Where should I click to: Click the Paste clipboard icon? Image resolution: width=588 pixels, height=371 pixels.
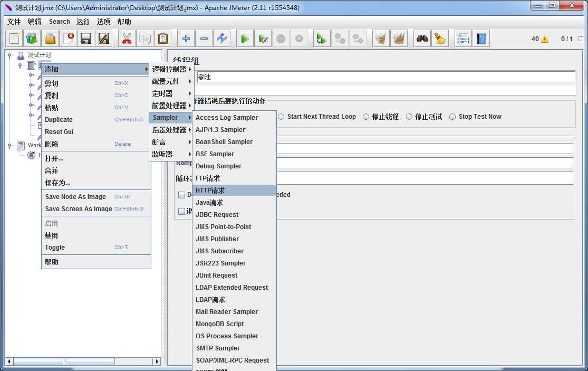[163, 39]
